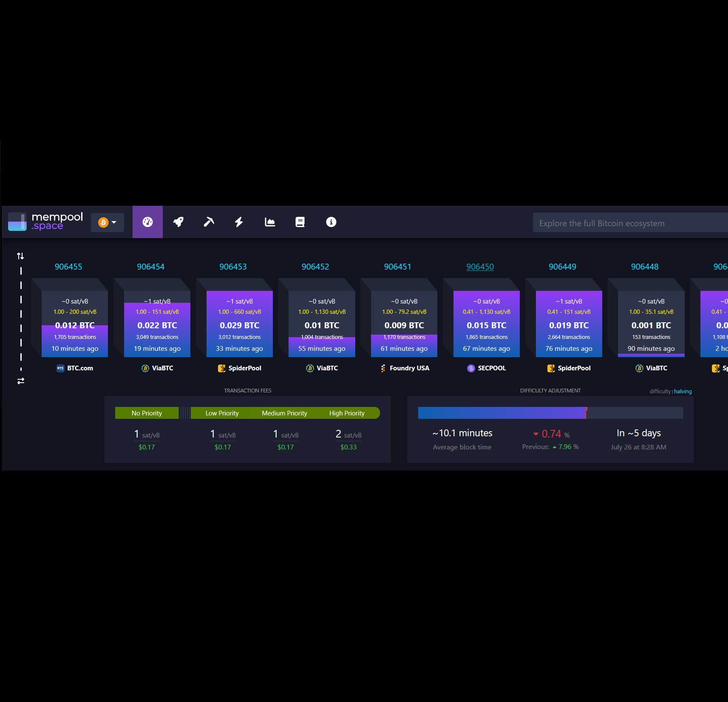Click the Foundry USA pool logo icon

(x=383, y=368)
